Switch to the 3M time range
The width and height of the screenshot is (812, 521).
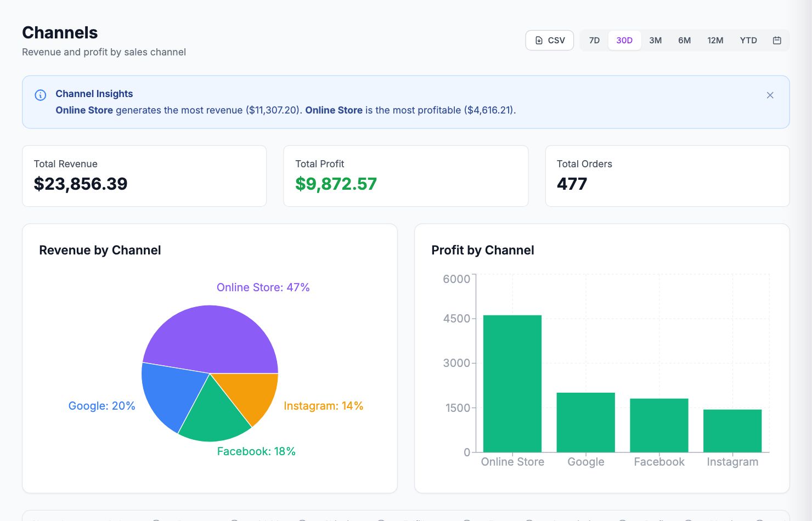tap(655, 40)
